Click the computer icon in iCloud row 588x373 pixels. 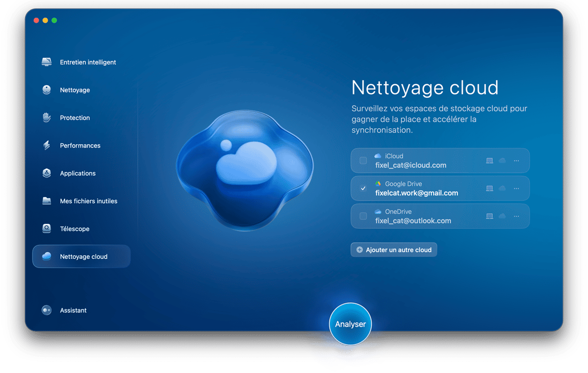[x=489, y=161]
